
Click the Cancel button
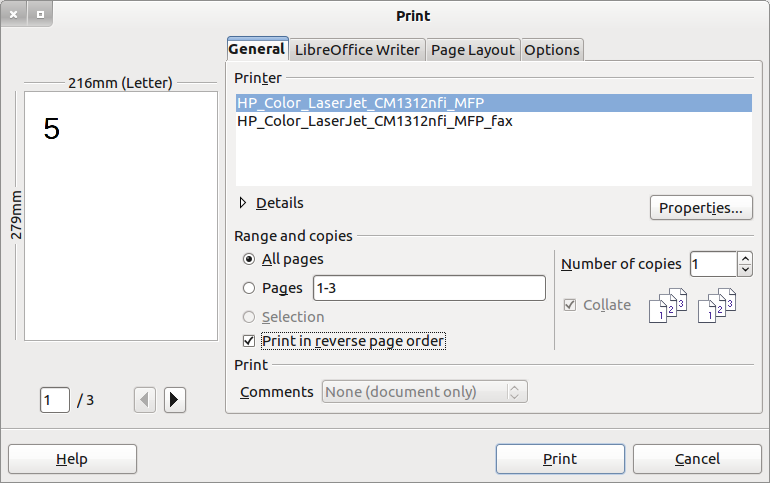tap(697, 459)
